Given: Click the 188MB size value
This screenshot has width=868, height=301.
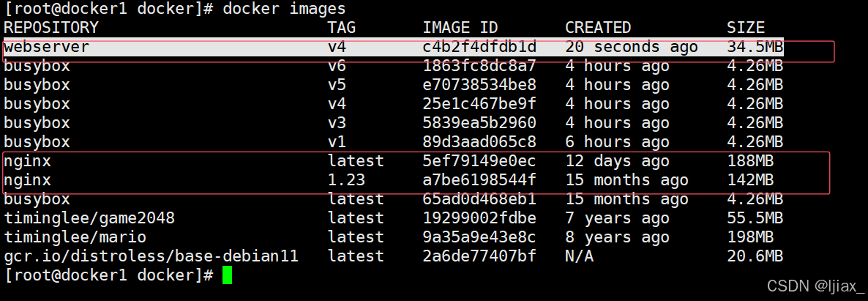Looking at the screenshot, I should pyautogui.click(x=750, y=161).
